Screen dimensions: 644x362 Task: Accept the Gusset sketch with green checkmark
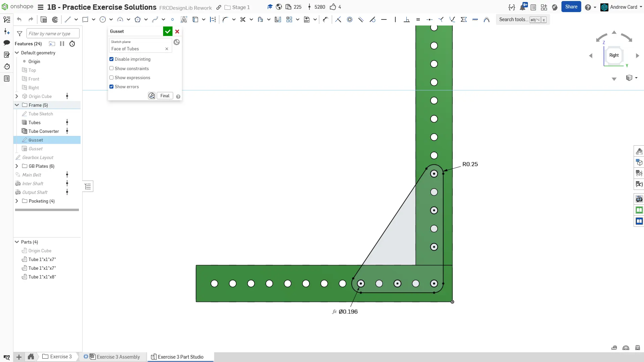pyautogui.click(x=167, y=32)
